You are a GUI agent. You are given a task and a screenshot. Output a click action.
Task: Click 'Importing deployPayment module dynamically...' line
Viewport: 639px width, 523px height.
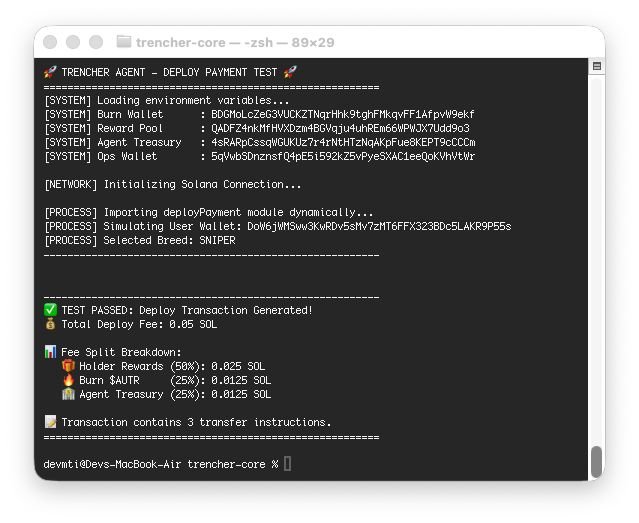click(209, 212)
